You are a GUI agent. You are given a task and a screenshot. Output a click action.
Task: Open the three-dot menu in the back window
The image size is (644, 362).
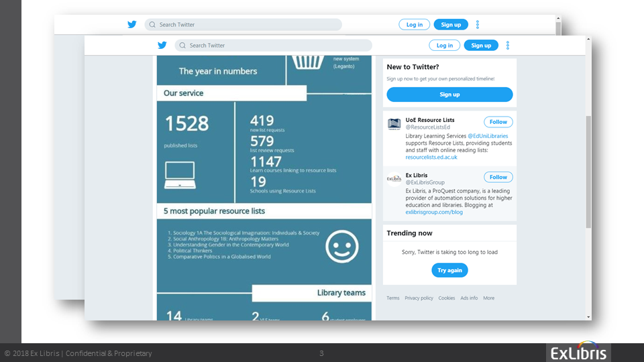coord(478,25)
